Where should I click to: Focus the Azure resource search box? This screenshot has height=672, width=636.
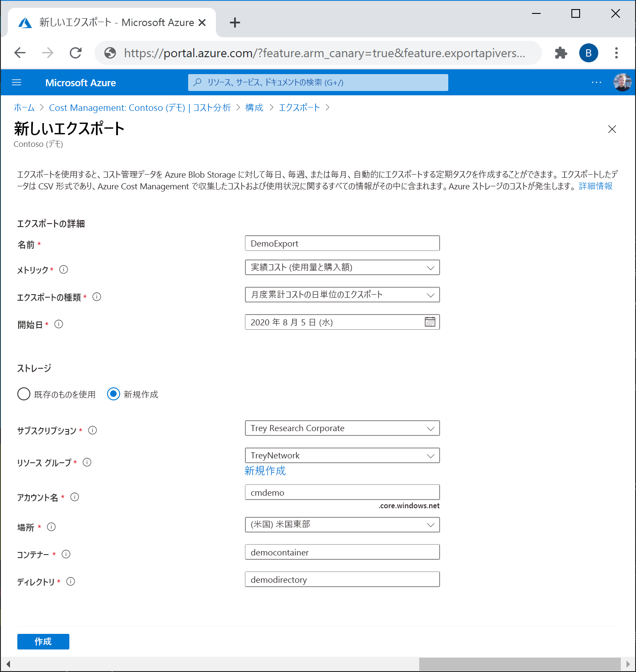coord(318,82)
